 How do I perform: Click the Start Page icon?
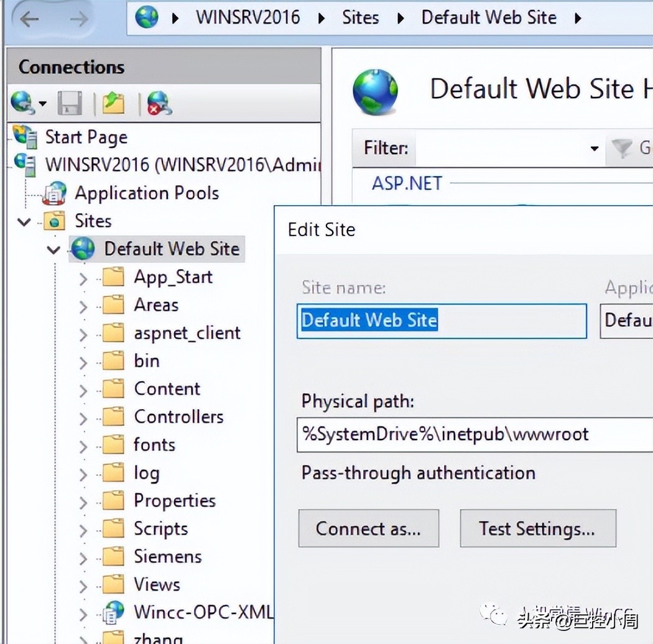coord(25,137)
